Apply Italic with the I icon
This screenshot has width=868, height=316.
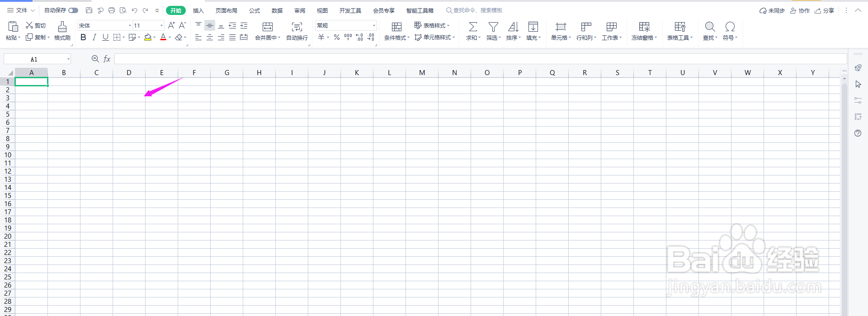pyautogui.click(x=94, y=38)
